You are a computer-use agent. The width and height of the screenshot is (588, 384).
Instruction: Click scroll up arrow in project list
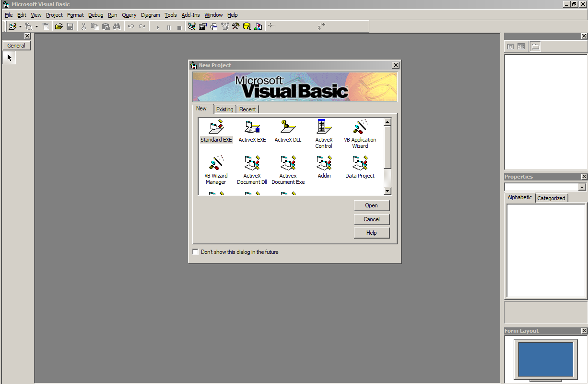(x=388, y=122)
